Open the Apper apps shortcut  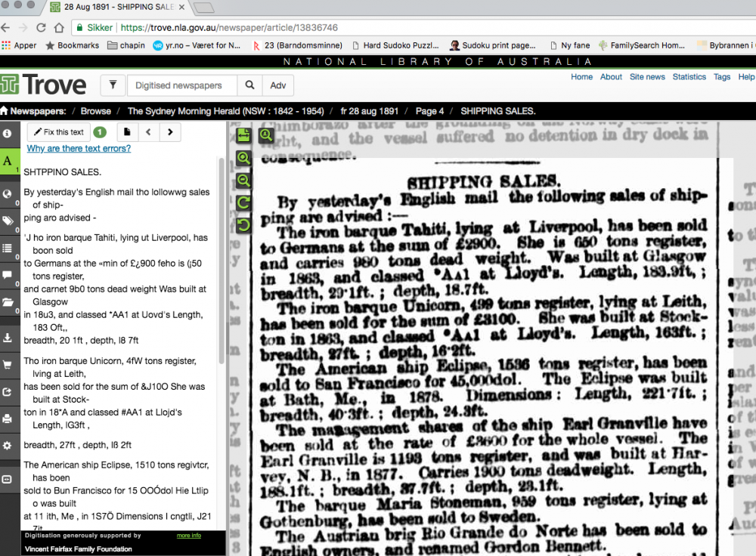coord(19,45)
